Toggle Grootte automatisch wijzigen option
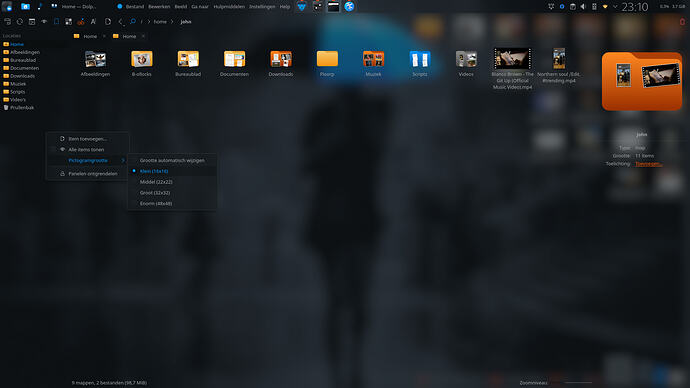Viewport: 690px width, 388px height. point(172,160)
